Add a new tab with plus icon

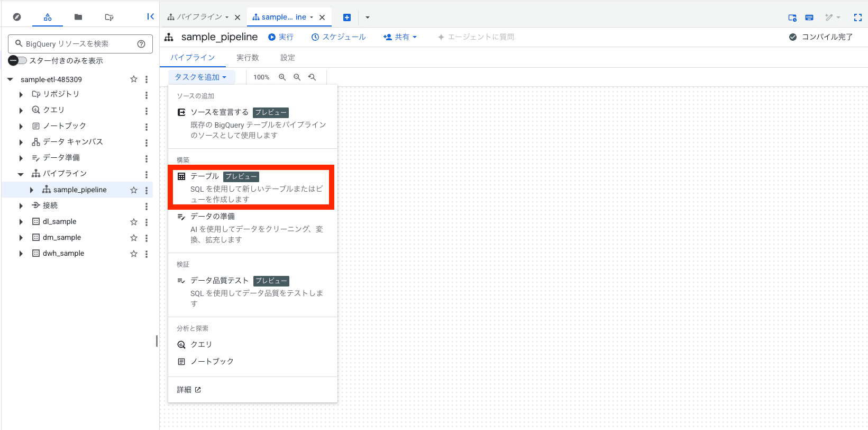[x=347, y=17]
